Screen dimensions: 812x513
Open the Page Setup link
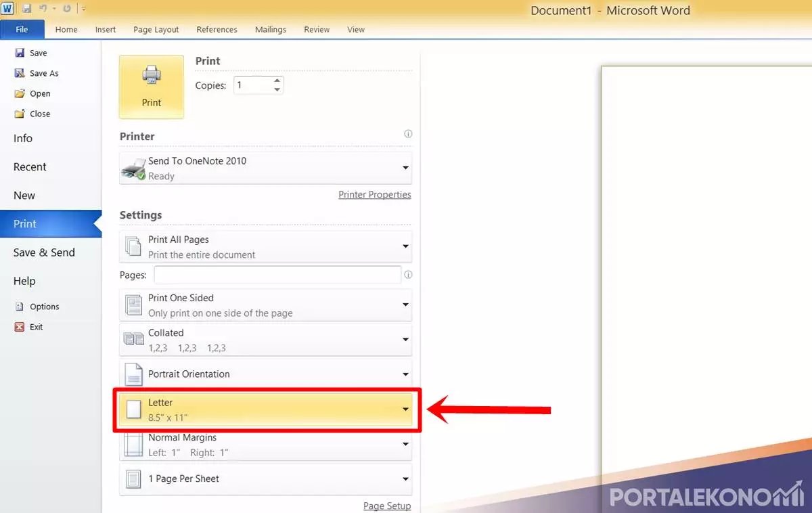(x=387, y=506)
